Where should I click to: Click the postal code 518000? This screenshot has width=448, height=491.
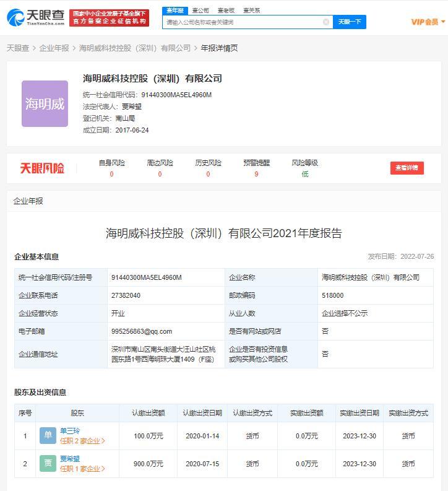point(332,295)
